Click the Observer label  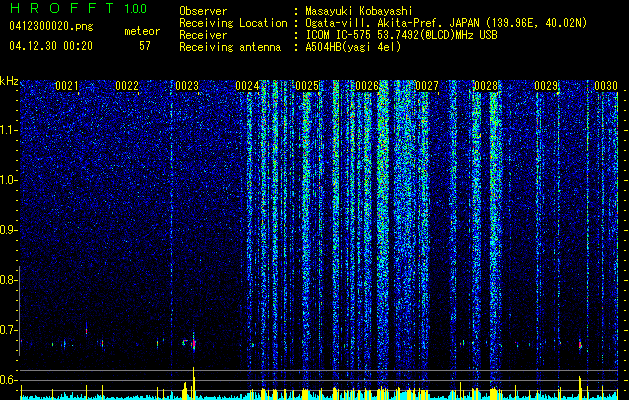pyautogui.click(x=203, y=11)
